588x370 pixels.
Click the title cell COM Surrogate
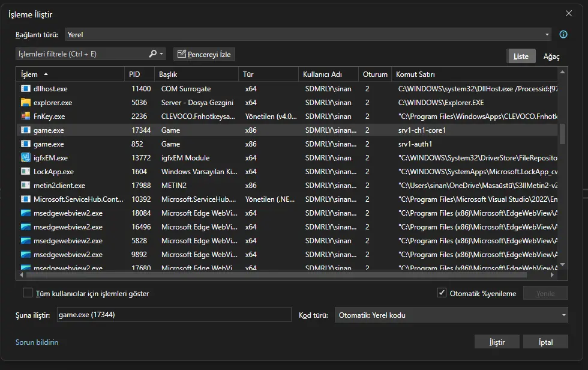tap(186, 88)
